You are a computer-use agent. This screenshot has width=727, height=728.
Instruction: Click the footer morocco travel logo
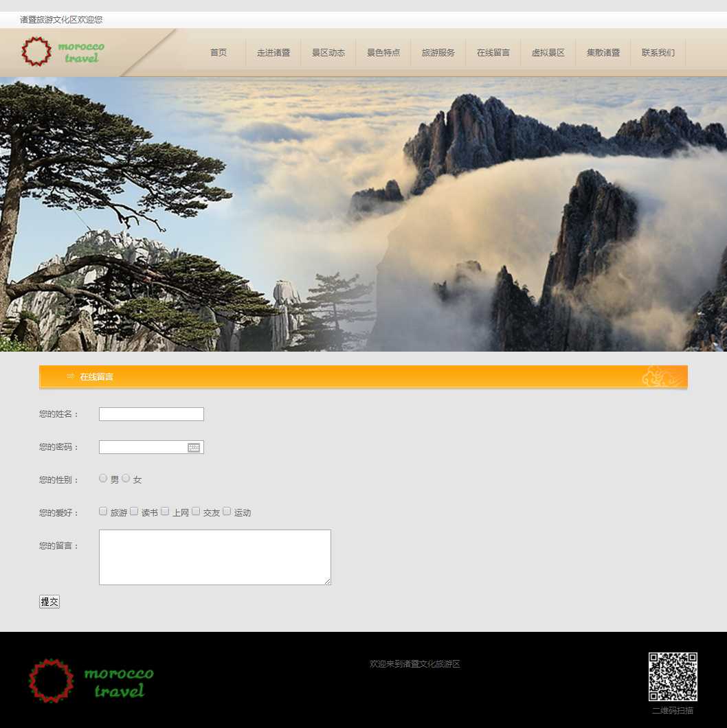click(91, 681)
